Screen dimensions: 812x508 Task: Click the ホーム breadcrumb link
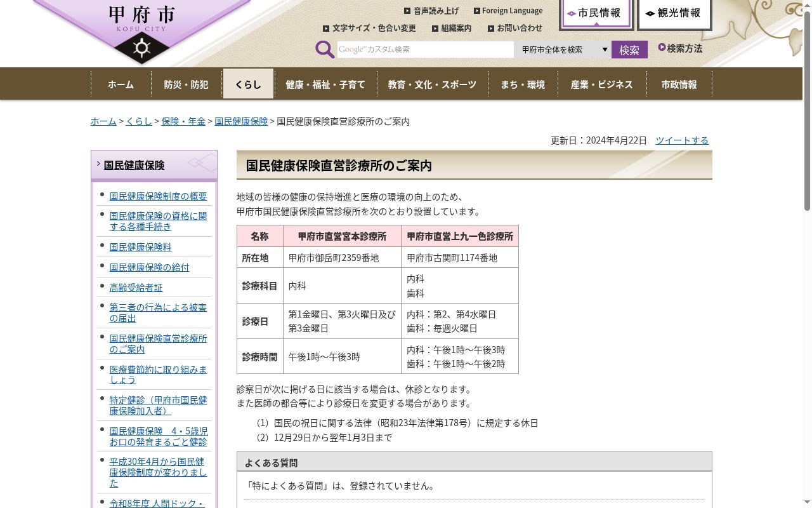(103, 121)
